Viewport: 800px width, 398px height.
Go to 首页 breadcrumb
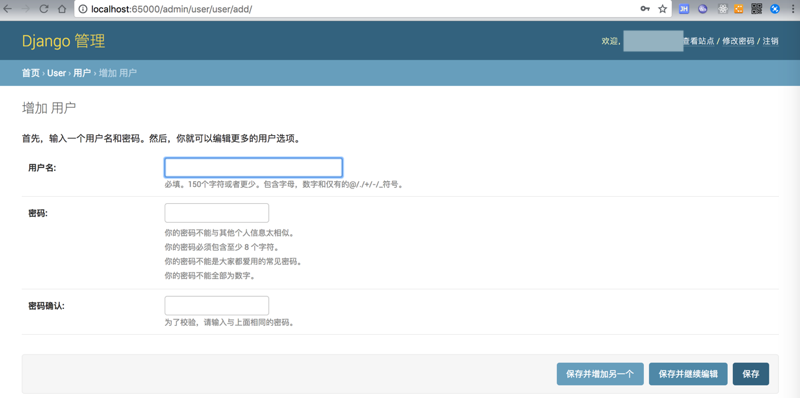(31, 73)
